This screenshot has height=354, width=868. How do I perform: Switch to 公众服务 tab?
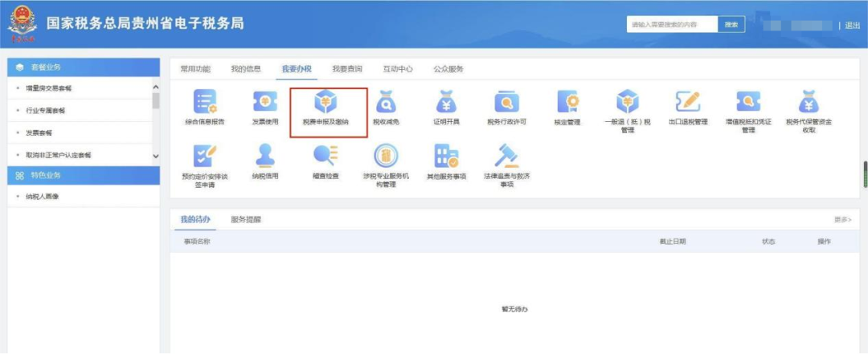[448, 69]
